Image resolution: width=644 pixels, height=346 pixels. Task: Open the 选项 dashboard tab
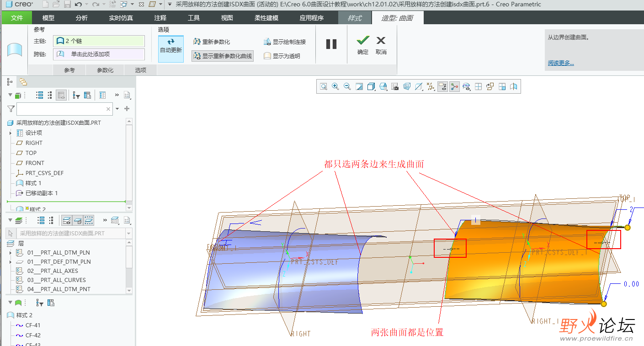coord(141,70)
